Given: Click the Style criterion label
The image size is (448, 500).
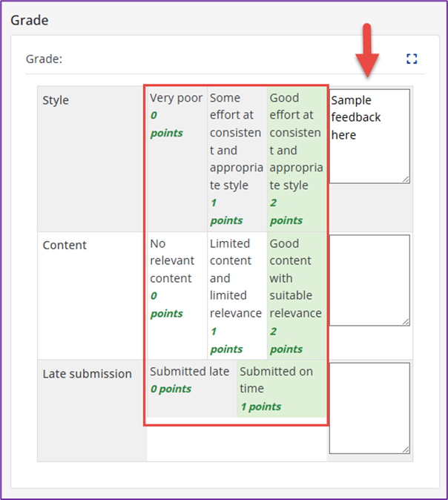Looking at the screenshot, I should [x=56, y=100].
